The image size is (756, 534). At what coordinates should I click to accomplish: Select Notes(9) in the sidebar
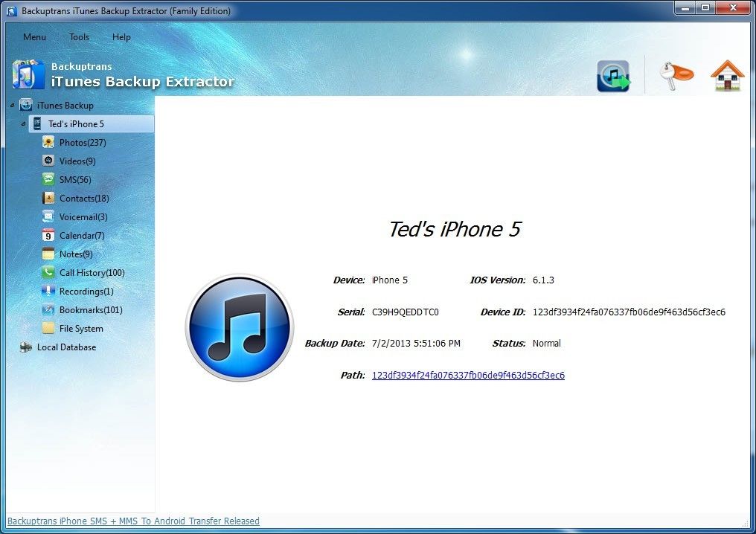[x=76, y=254]
